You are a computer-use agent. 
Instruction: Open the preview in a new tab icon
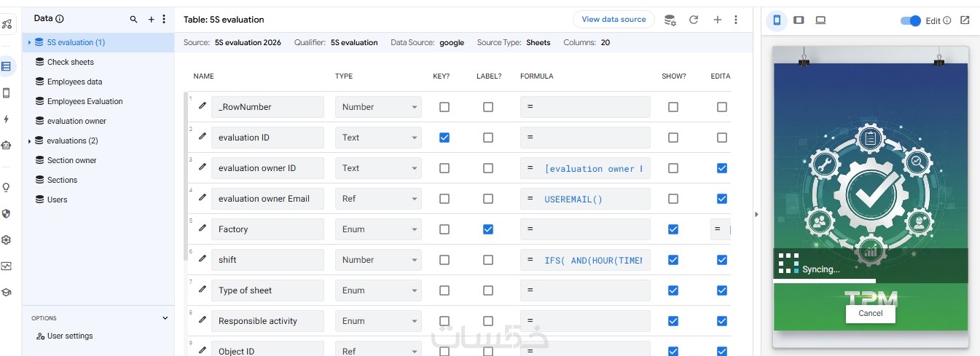point(965,20)
